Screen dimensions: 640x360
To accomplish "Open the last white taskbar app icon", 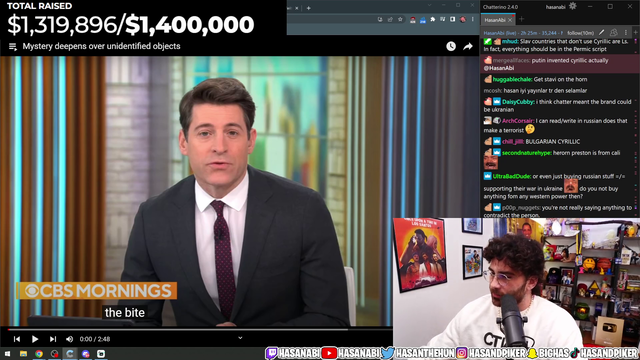I will click(x=101, y=353).
